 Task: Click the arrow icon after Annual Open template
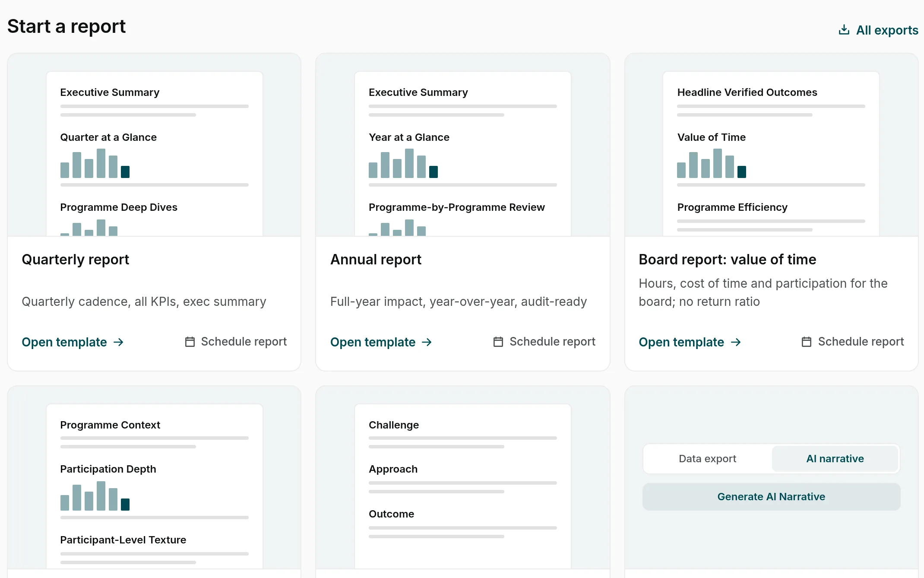tap(427, 342)
